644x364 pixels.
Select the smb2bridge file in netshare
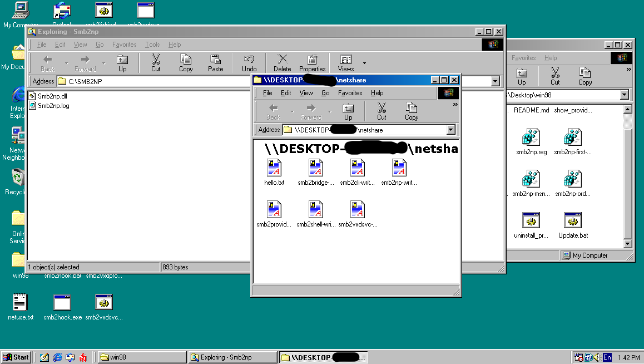[315, 173]
